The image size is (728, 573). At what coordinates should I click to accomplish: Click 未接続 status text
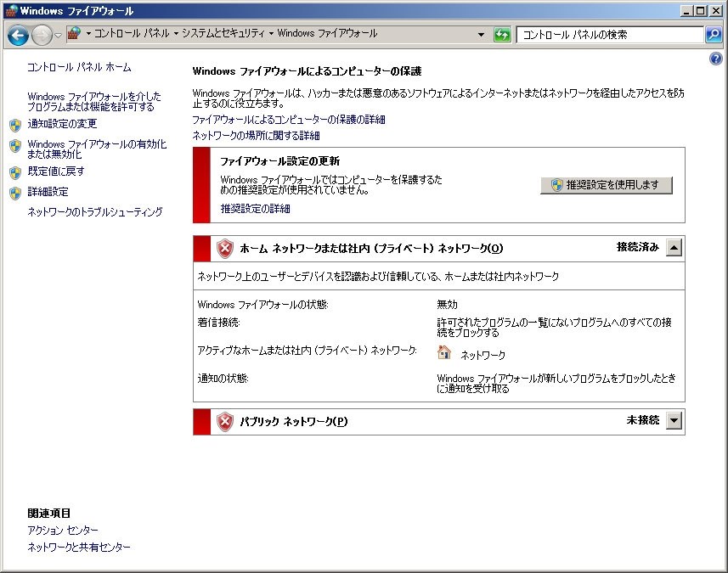click(x=642, y=420)
